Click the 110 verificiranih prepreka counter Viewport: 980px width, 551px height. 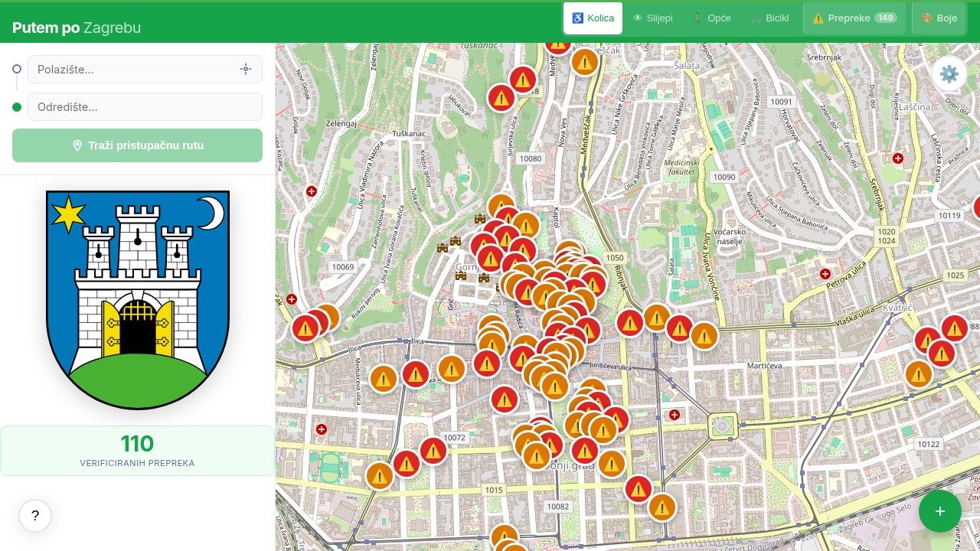click(137, 451)
